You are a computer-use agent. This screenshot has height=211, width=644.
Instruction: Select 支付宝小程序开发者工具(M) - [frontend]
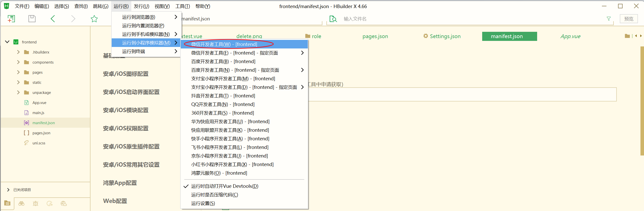coord(244,79)
